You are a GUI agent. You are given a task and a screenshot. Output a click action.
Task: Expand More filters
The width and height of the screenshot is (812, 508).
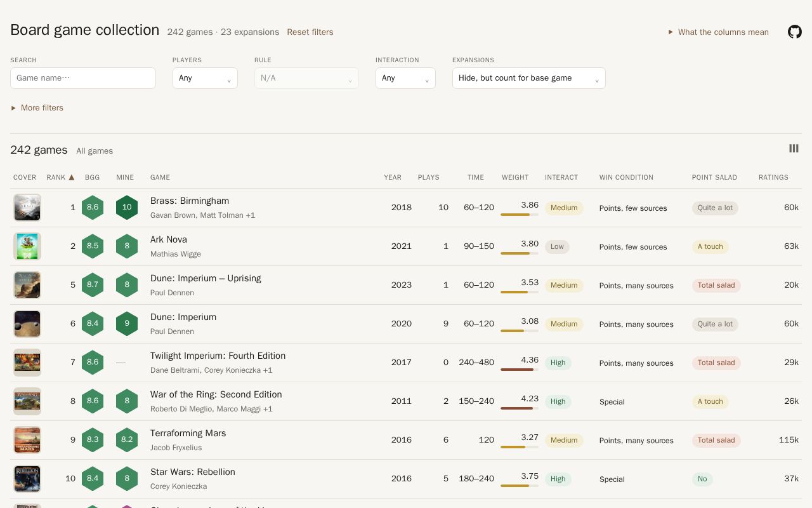[37, 108]
